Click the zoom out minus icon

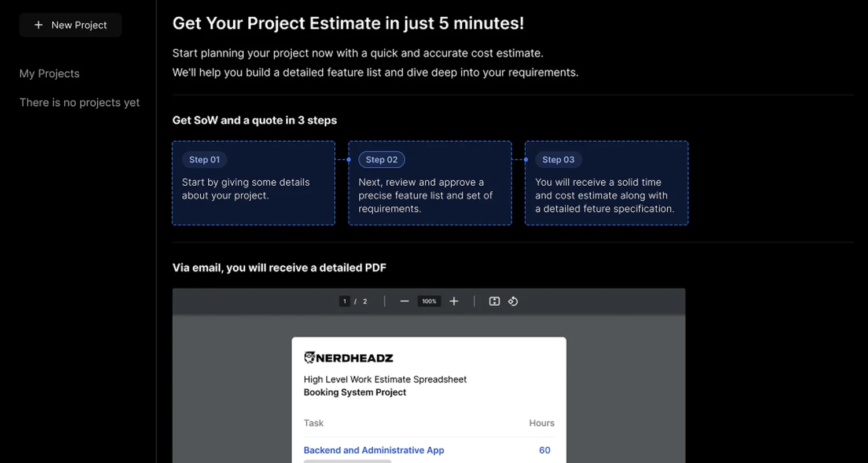(404, 301)
